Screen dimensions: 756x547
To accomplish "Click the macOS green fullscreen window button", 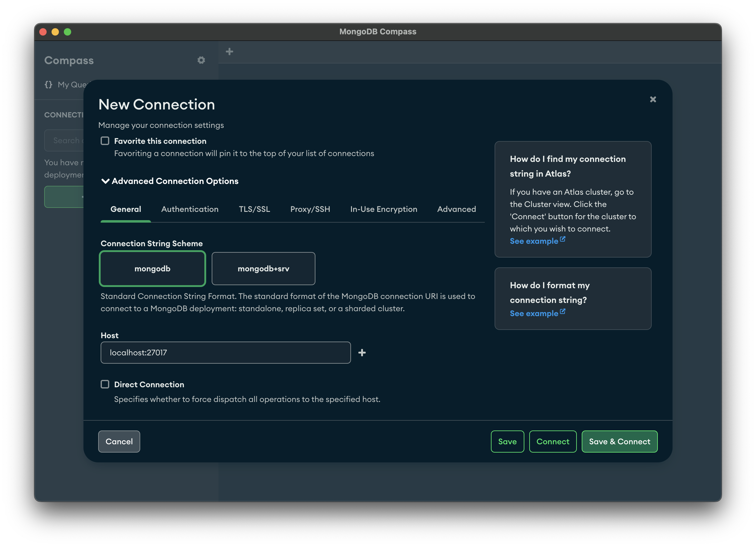I will [x=68, y=32].
